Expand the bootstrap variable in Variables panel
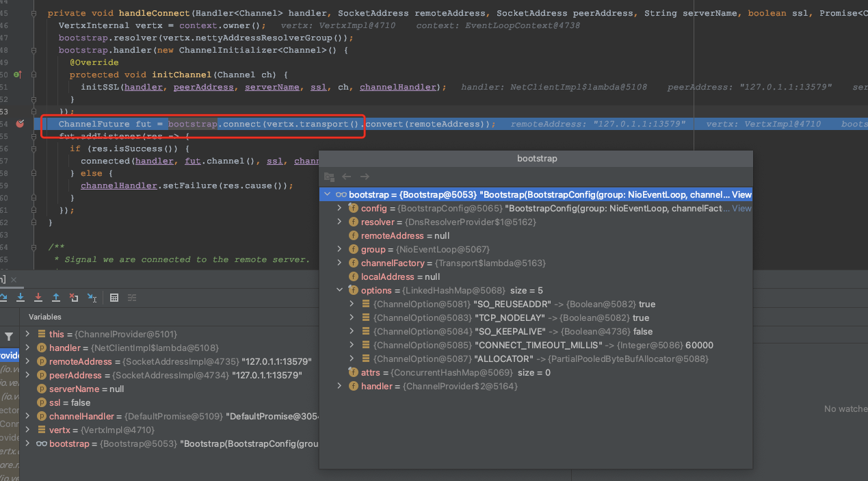This screenshot has height=481, width=868. click(x=27, y=444)
